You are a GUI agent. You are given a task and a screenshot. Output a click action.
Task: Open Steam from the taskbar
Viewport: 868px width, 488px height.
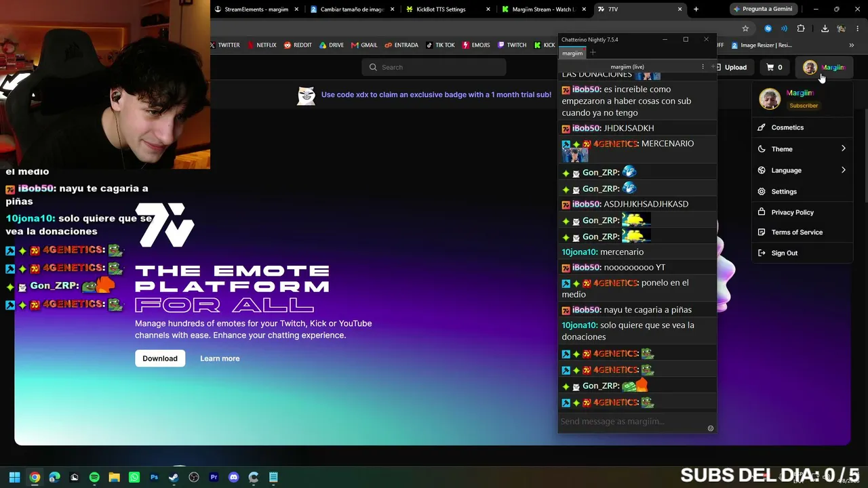(x=174, y=477)
